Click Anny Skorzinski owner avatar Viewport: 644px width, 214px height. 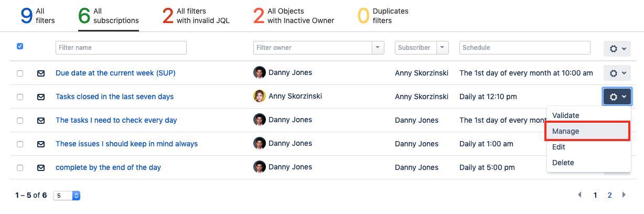259,97
